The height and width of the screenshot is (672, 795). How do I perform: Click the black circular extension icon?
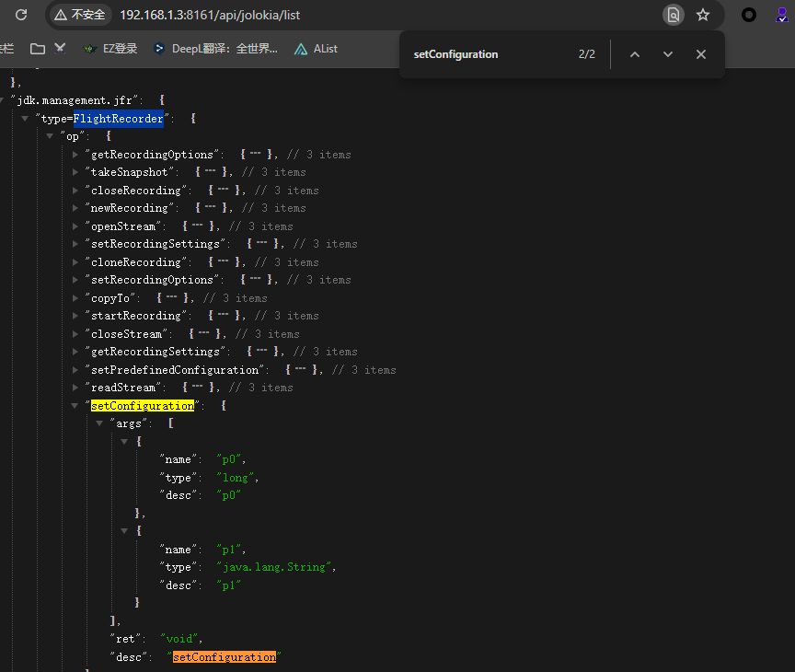tap(749, 15)
